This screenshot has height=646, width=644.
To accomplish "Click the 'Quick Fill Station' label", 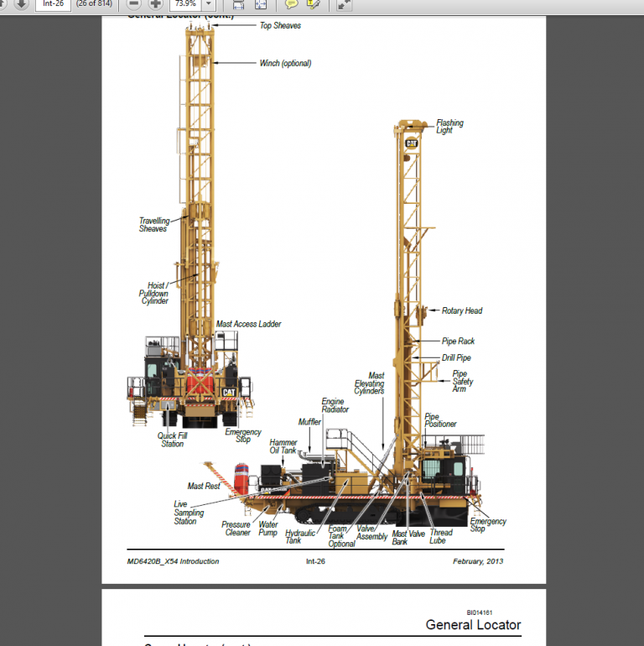I will pyautogui.click(x=172, y=440).
